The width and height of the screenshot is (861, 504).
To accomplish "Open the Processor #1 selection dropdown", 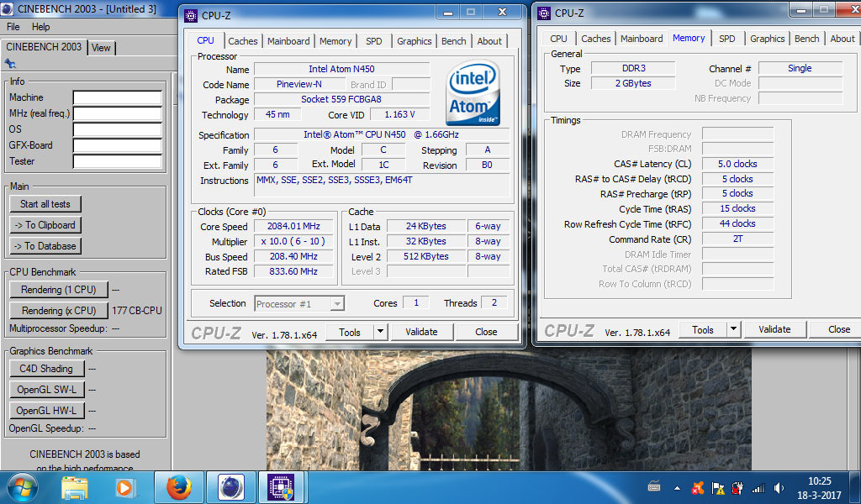I will (x=300, y=303).
